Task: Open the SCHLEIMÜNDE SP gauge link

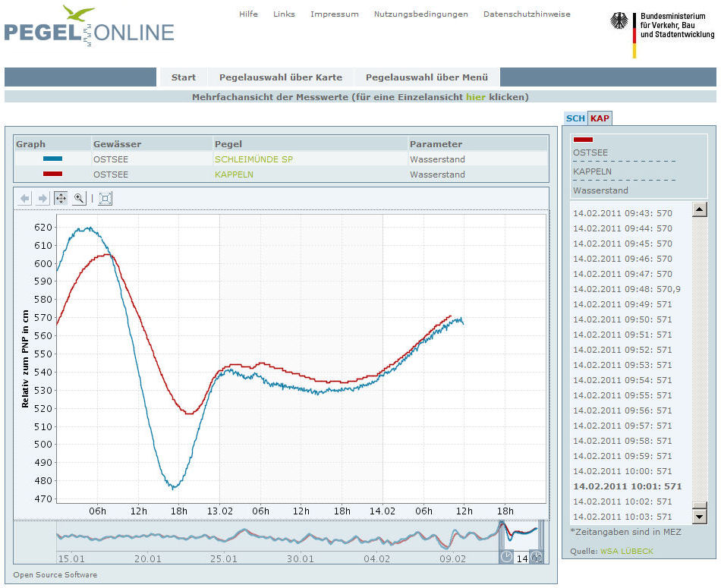Action: tap(253, 159)
